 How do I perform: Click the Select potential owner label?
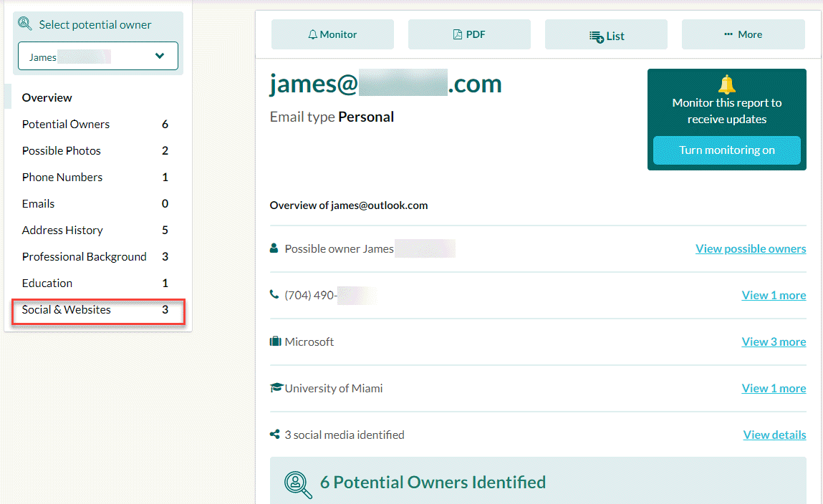(x=95, y=24)
